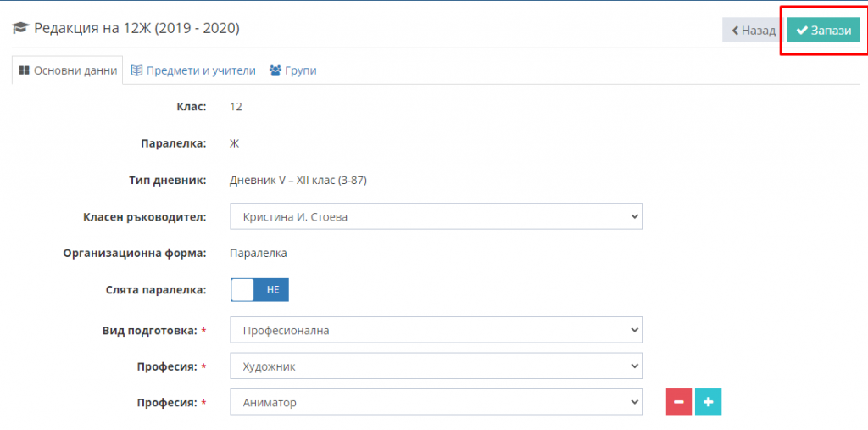Go back using the Назад button
This screenshot has height=430, width=868.
click(754, 30)
